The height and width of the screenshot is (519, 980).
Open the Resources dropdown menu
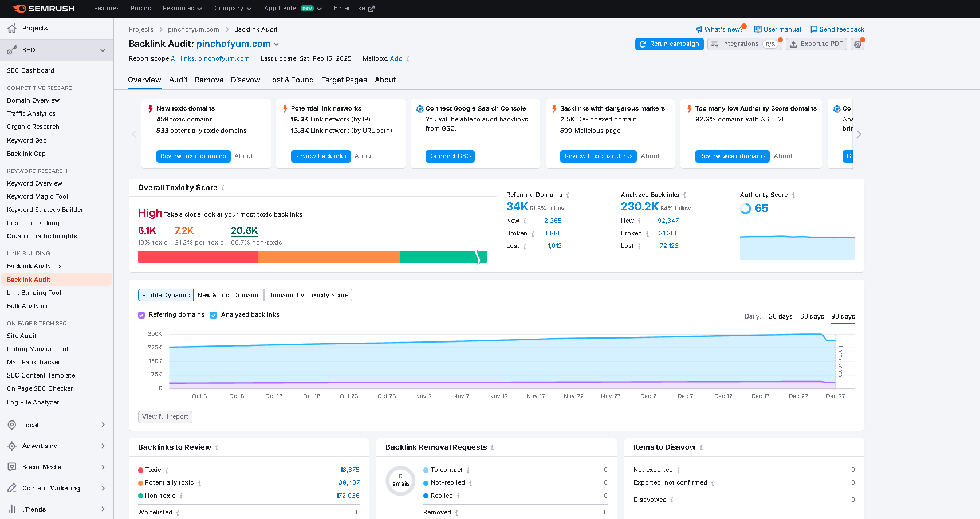(x=182, y=9)
